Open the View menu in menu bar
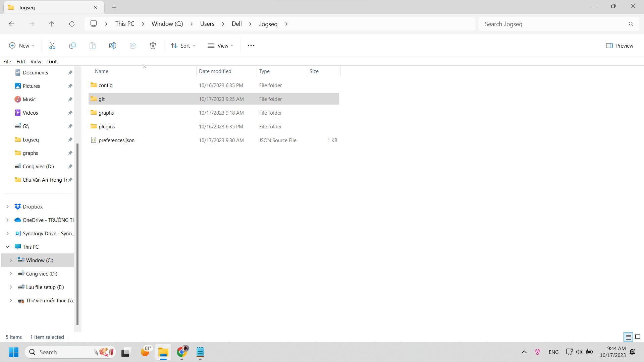Viewport: 644px width, 362px height. click(x=36, y=61)
